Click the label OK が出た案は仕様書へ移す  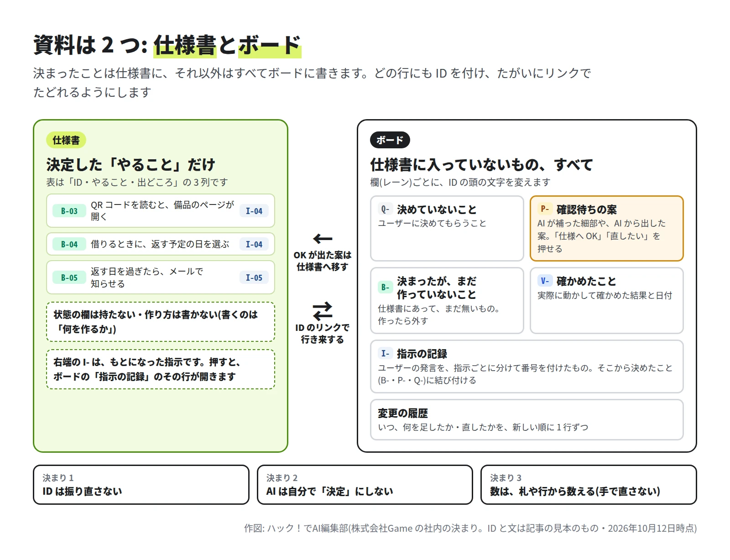coord(323,261)
